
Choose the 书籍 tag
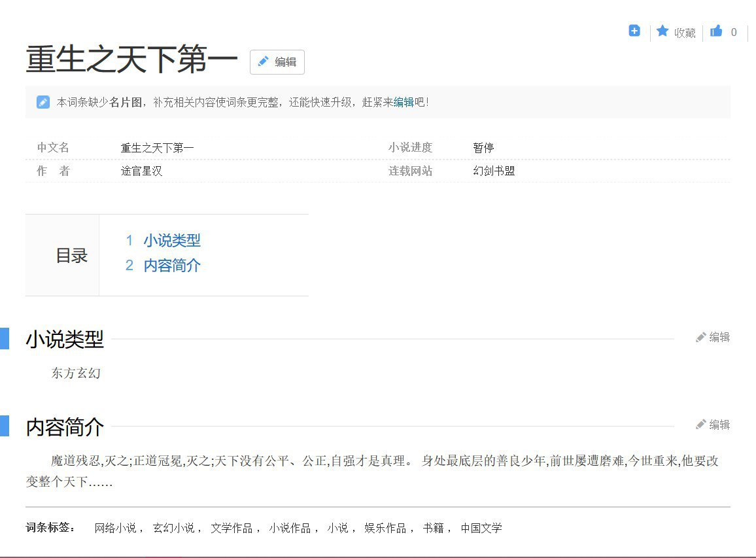pos(433,528)
